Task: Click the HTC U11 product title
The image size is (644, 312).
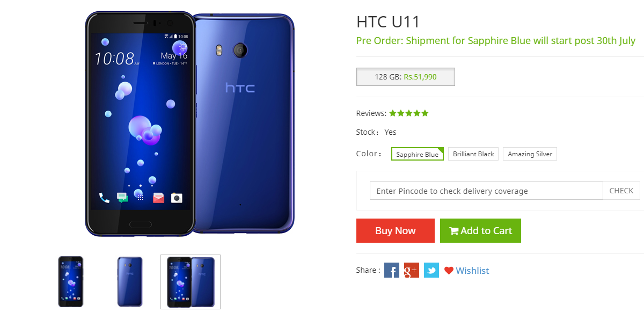Action: pyautogui.click(x=388, y=22)
